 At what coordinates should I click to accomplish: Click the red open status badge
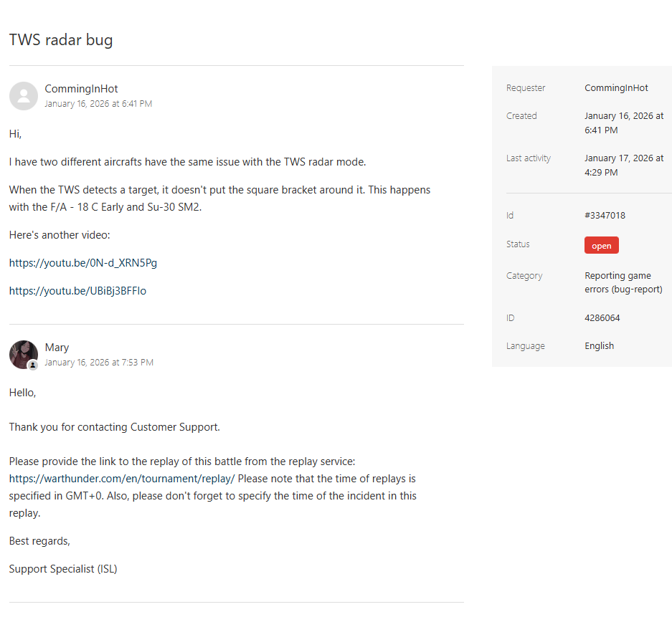[x=601, y=246]
